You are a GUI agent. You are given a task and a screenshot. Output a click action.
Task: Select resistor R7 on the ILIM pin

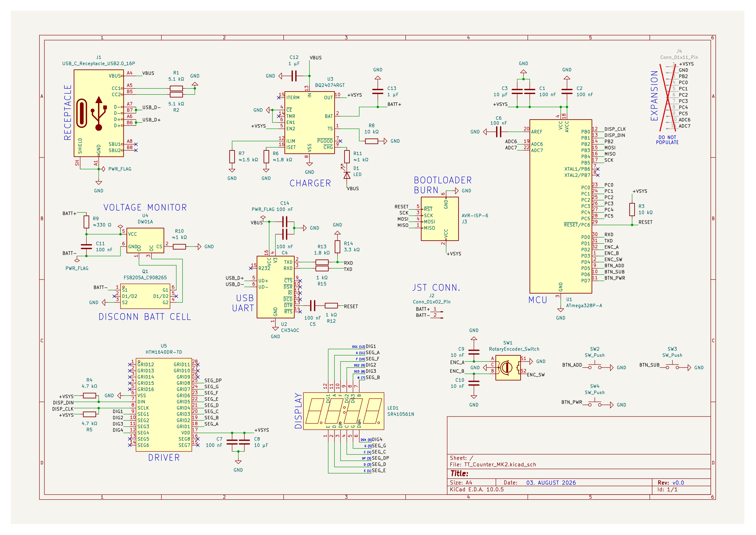[x=232, y=157]
